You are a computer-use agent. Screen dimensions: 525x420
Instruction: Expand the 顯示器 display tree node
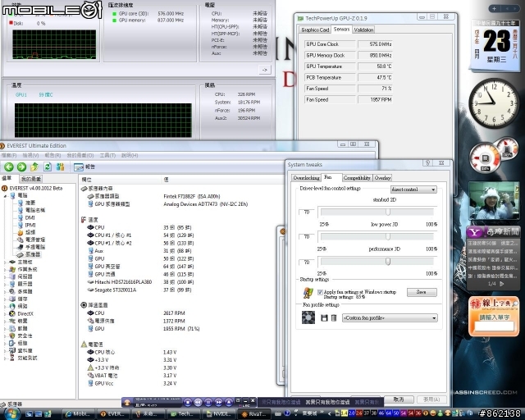pos(5,284)
